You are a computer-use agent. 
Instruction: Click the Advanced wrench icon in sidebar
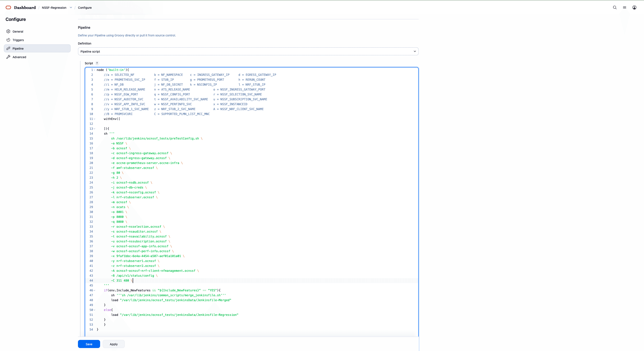point(8,57)
